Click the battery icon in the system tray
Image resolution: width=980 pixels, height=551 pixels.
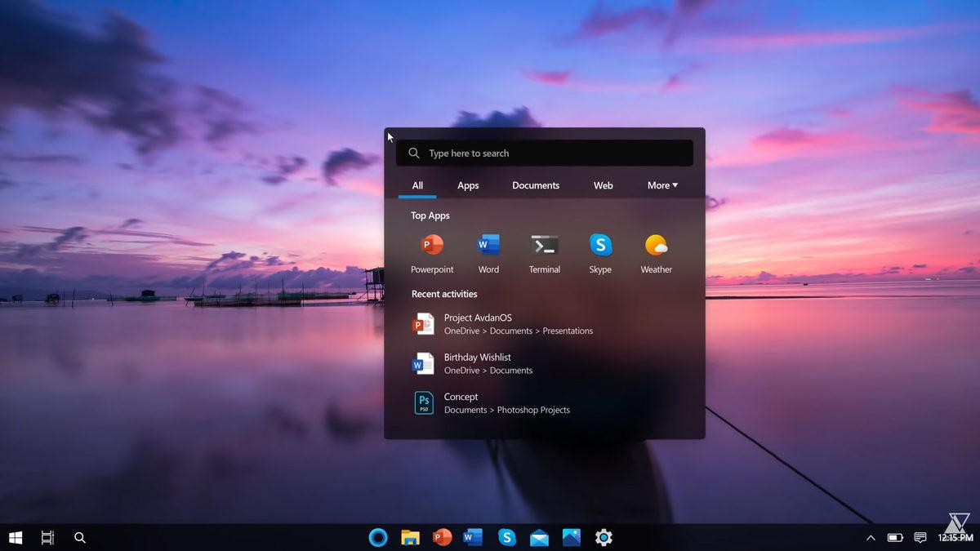pos(894,538)
